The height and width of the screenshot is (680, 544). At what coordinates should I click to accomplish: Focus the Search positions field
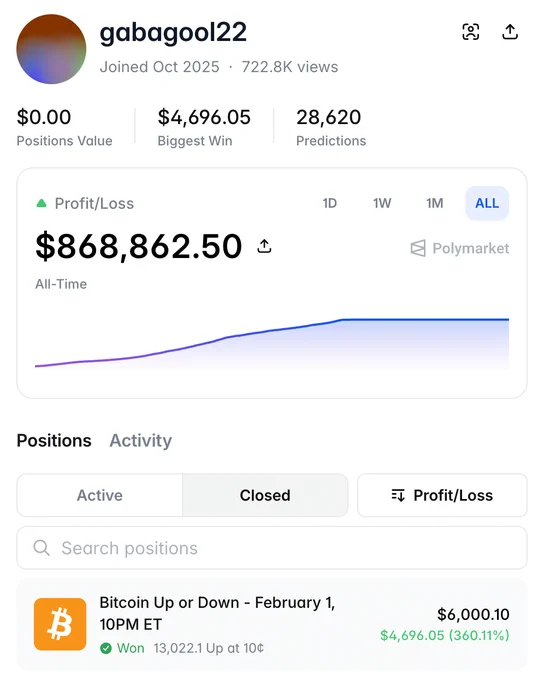click(272, 548)
